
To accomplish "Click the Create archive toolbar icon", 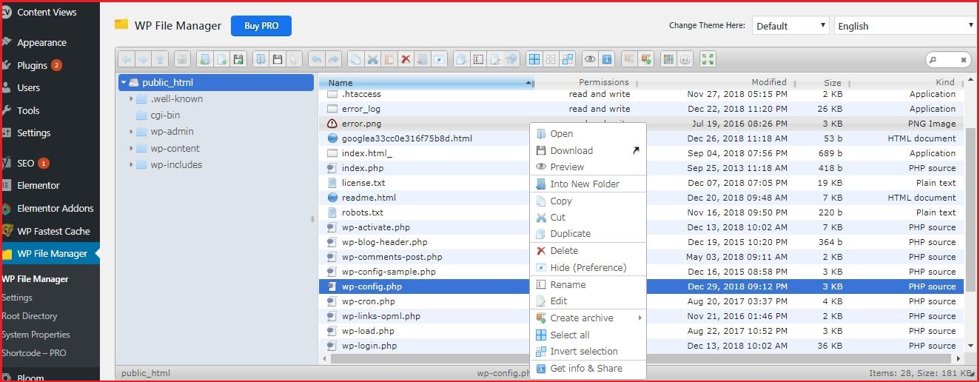I will tap(646, 59).
